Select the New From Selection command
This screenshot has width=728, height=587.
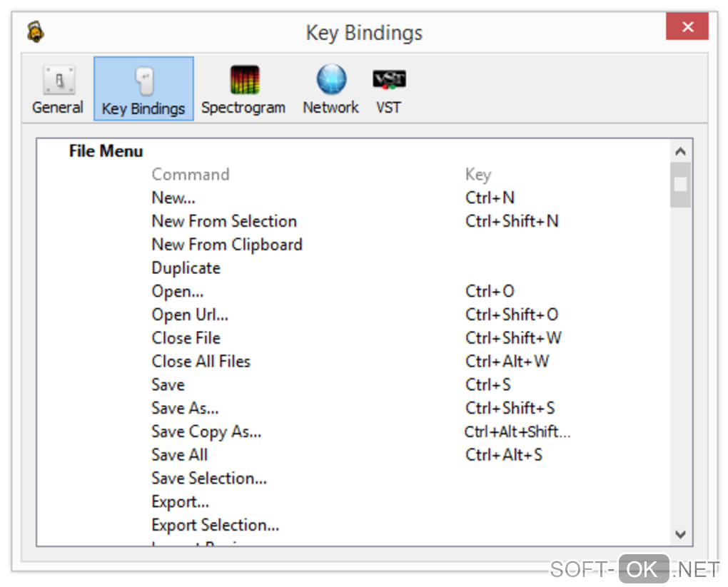(x=224, y=221)
